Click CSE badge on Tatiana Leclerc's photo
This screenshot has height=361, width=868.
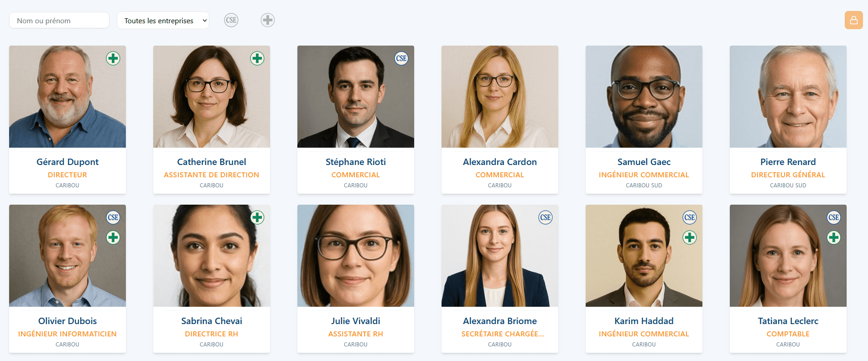point(834,217)
